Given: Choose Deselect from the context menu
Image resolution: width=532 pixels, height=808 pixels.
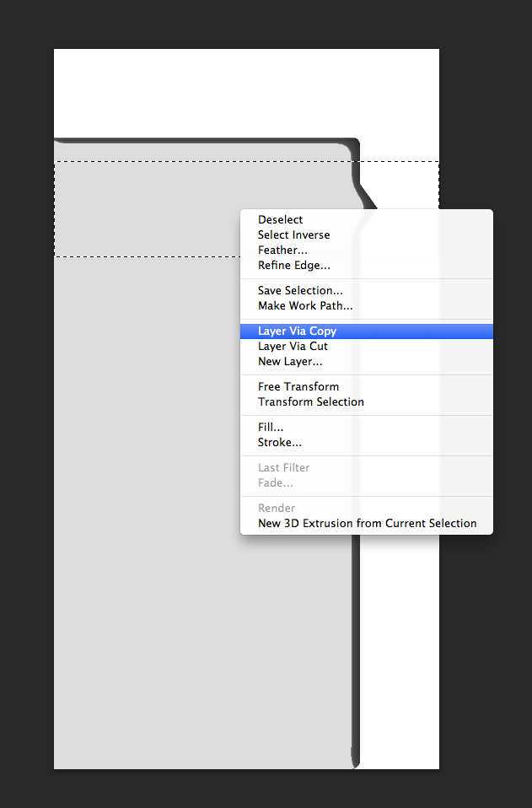Looking at the screenshot, I should pyautogui.click(x=367, y=219).
